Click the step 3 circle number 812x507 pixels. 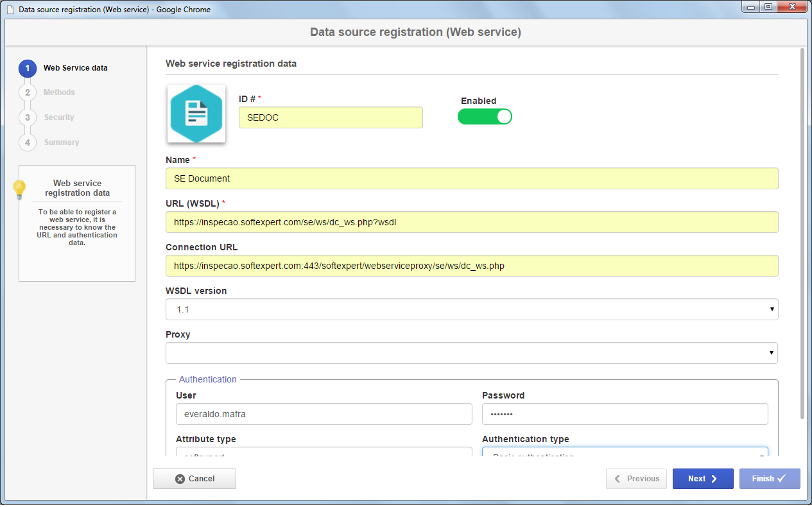coord(28,117)
